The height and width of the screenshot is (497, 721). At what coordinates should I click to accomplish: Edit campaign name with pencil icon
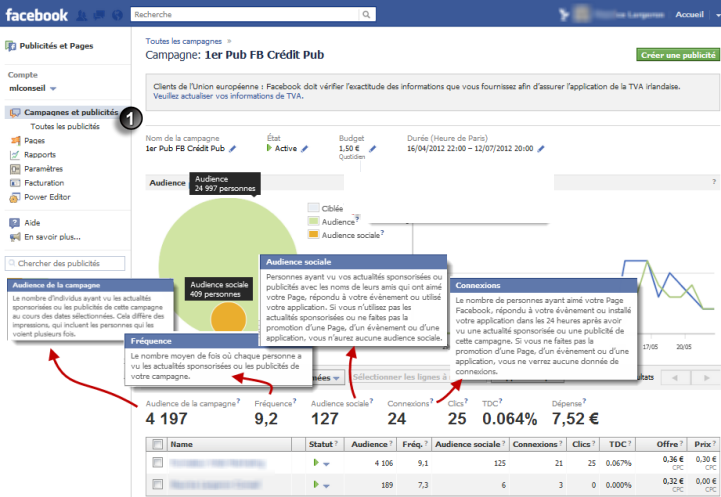pyautogui.click(x=233, y=149)
